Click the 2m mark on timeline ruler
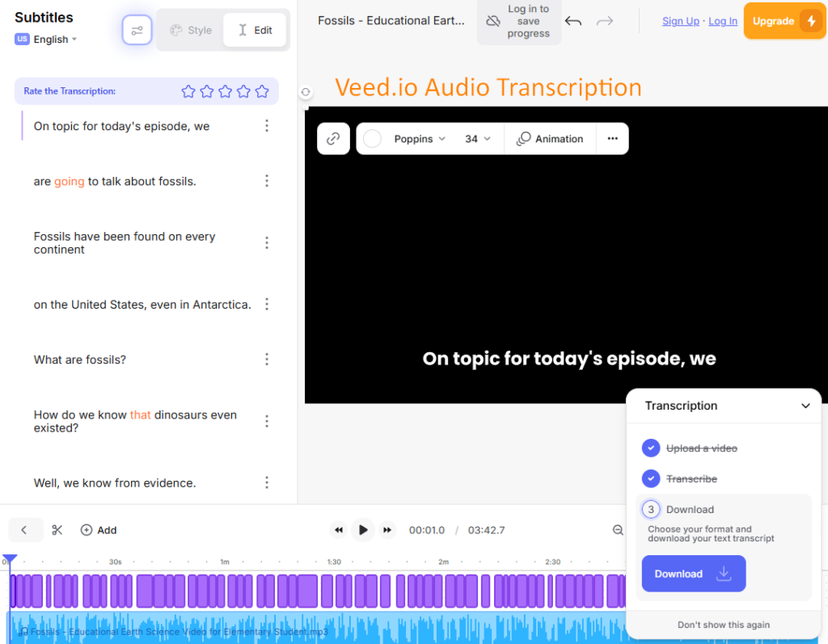The height and width of the screenshot is (644, 828). pyautogui.click(x=444, y=562)
